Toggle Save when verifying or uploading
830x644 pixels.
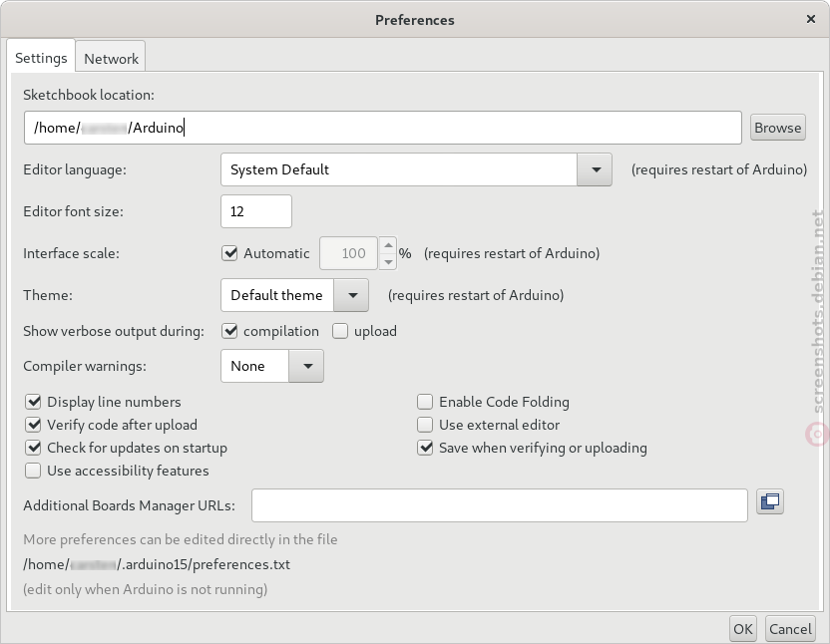click(x=425, y=448)
